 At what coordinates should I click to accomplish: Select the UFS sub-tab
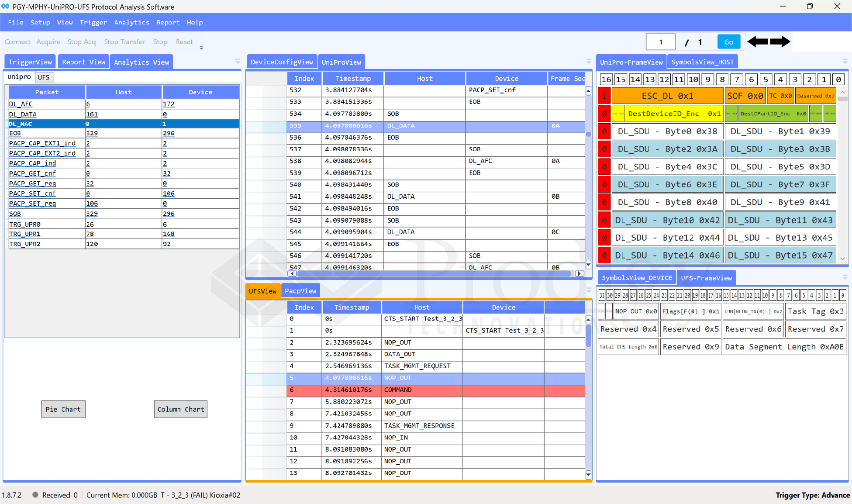point(44,77)
